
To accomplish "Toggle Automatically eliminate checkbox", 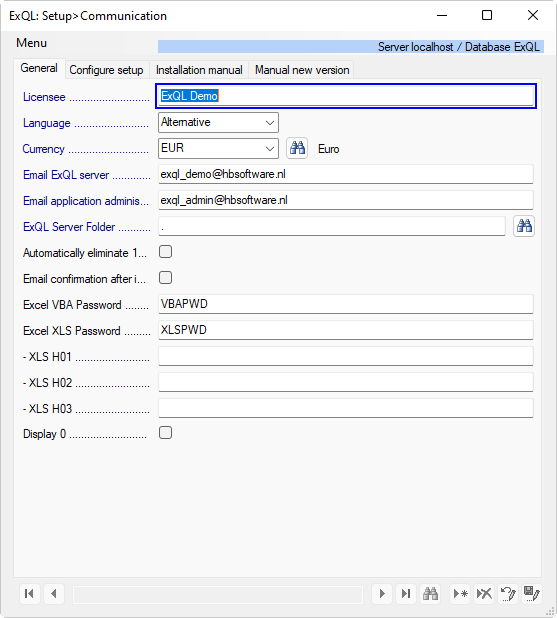I will point(166,251).
